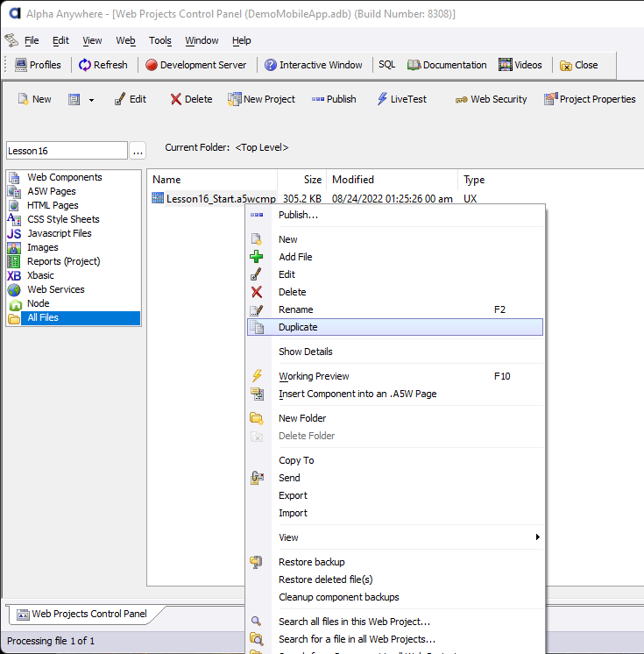Choose New in the context menu
Screen dimensions: 644x654
pyautogui.click(x=395, y=239)
